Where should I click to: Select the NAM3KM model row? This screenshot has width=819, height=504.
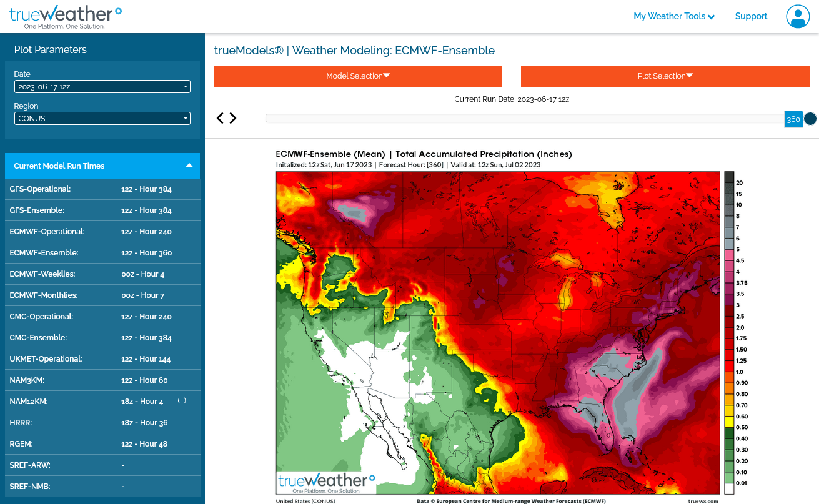click(102, 380)
